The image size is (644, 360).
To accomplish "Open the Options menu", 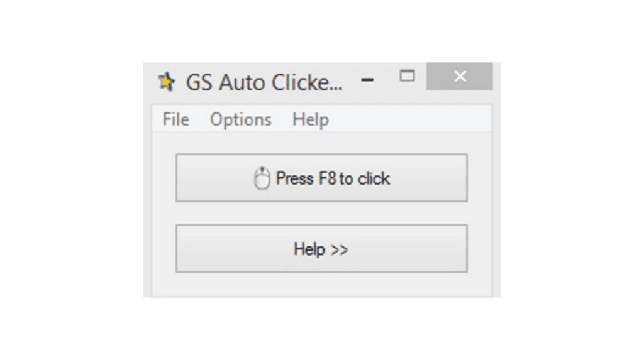I will tap(241, 119).
